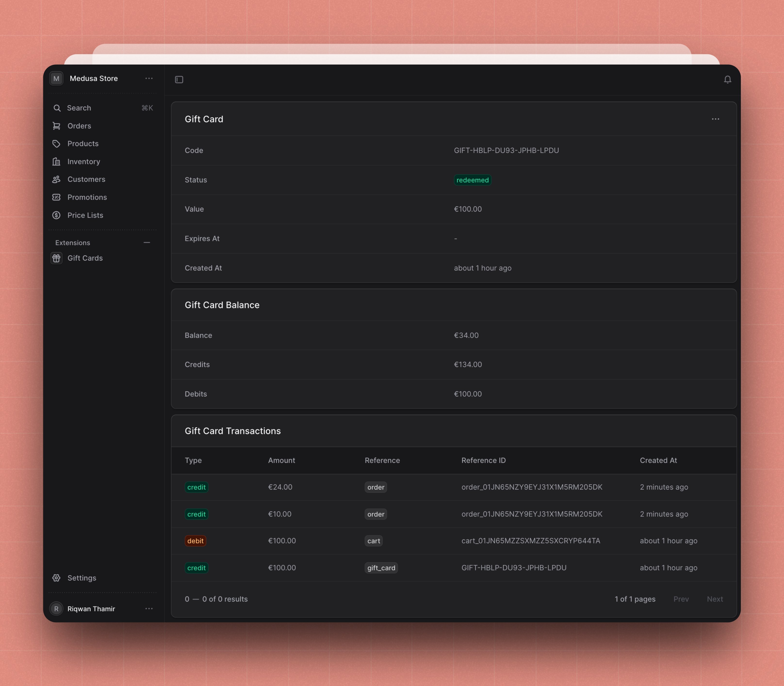Click the Reference ID column header
The image size is (784, 686).
(x=483, y=460)
